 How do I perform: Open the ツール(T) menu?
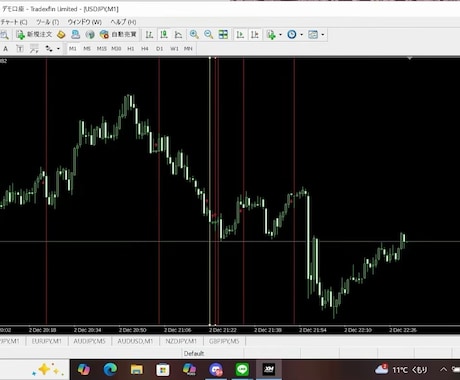[47, 22]
